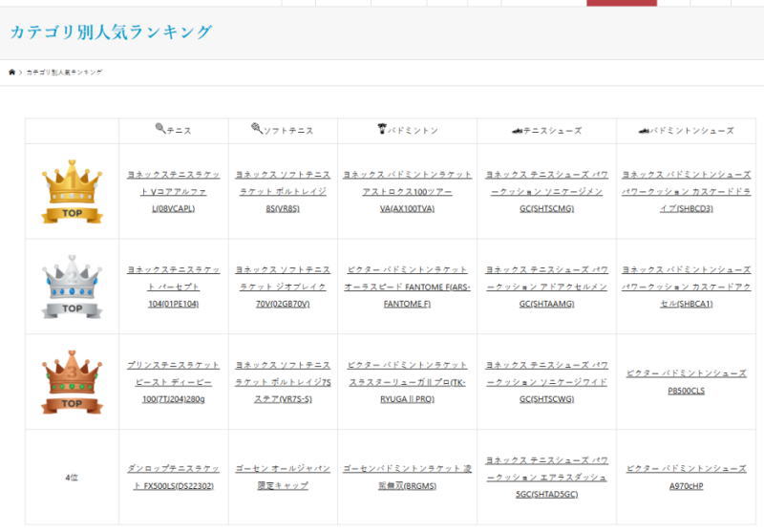Screen dimensions: 764x532
Task: Click the bronze third-place crown icon
Action: pos(72,381)
